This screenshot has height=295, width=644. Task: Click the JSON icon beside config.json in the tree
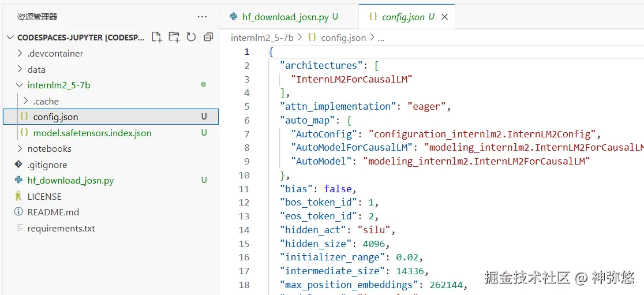[24, 117]
